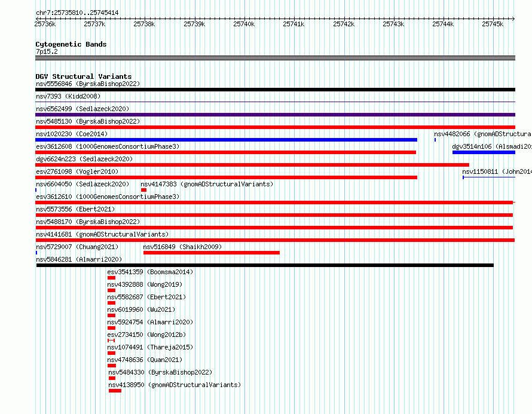Select dgv6624n223 (Sedlazeck2020) label
The height and width of the screenshot is (414, 532).
click(84, 159)
